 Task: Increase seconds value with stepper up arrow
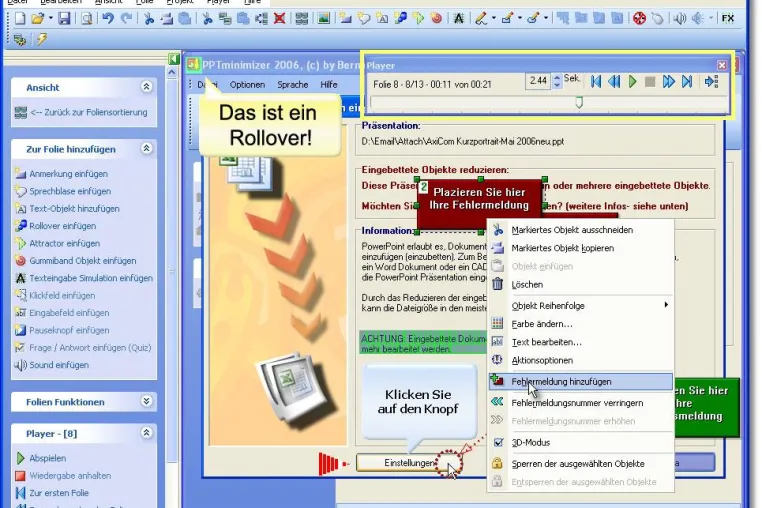[x=557, y=77]
